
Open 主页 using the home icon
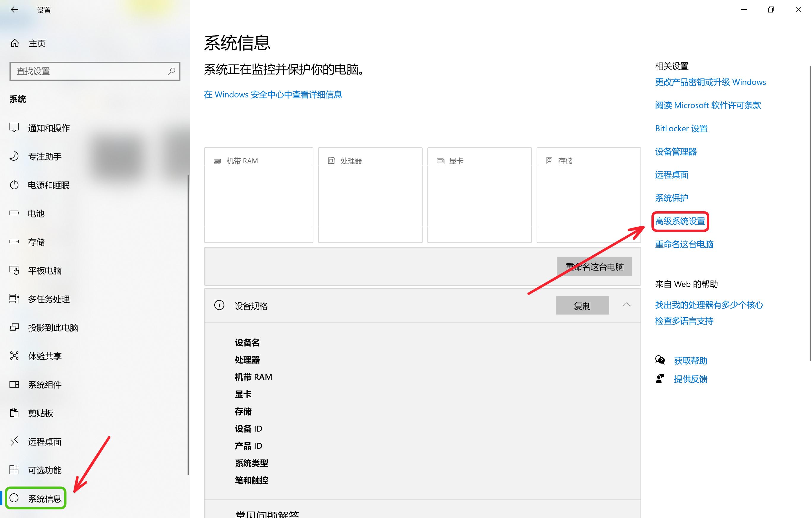[x=37, y=43]
